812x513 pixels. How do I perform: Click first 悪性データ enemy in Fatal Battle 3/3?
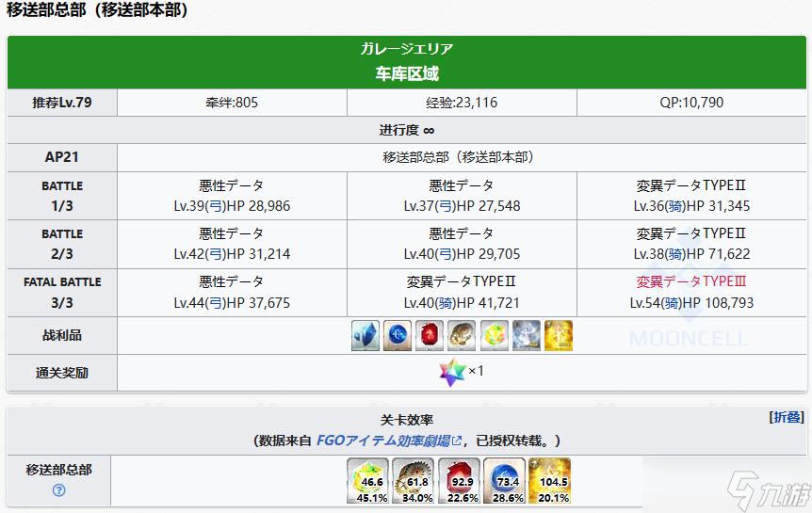point(231,281)
